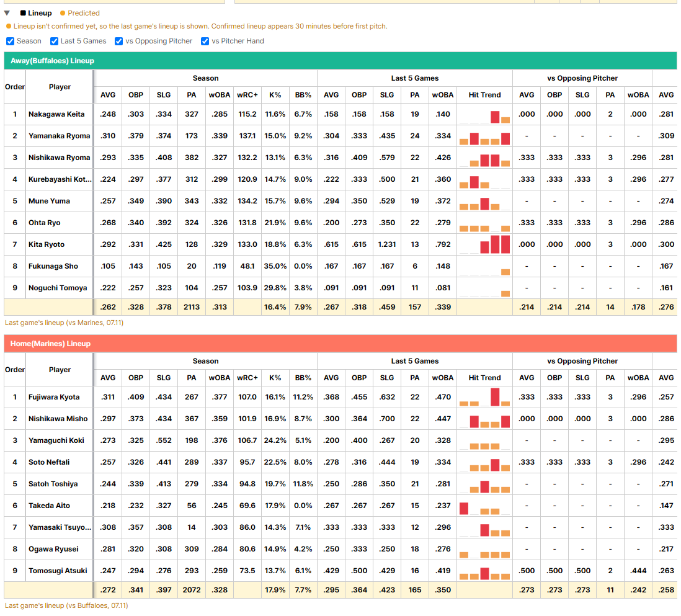Viewport: 681px width, 616px height.
Task: Click Fujiwara Kyota's hit trend chart
Action: 484,397
